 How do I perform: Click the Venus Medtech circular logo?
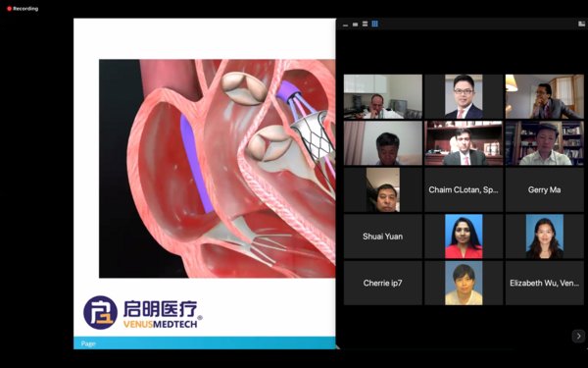point(100,312)
